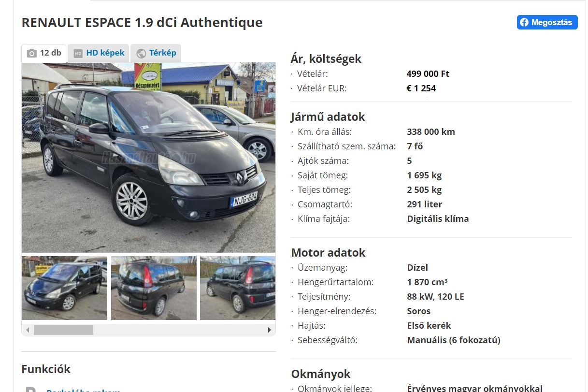Image resolution: width=588 pixels, height=392 pixels.
Task: Click the globe icon beside Térkép
Action: click(142, 53)
